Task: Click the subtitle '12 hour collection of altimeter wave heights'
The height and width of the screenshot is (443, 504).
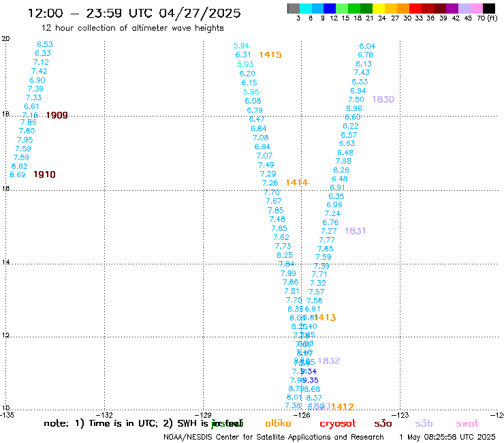Action: (x=132, y=28)
